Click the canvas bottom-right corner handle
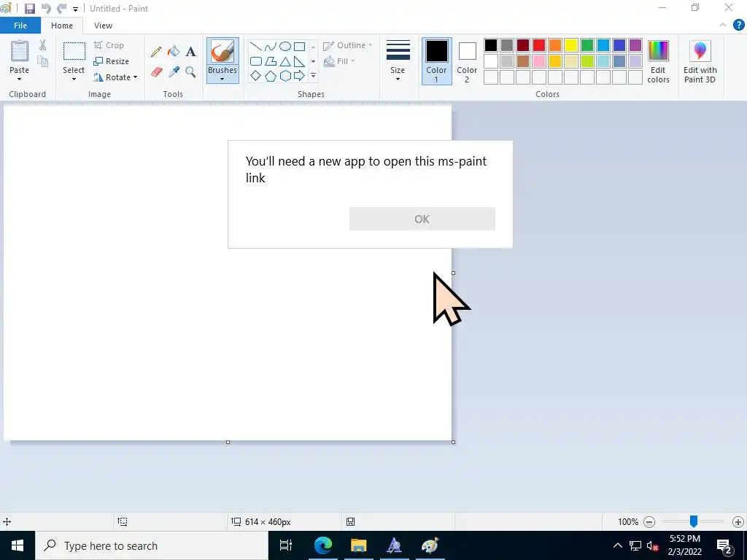747x560 pixels. coord(453,443)
